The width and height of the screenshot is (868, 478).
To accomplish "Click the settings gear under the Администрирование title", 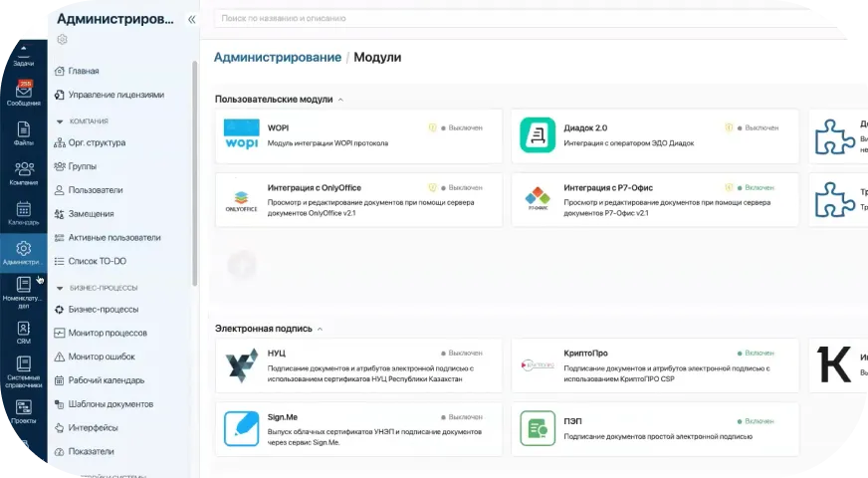I will [62, 40].
